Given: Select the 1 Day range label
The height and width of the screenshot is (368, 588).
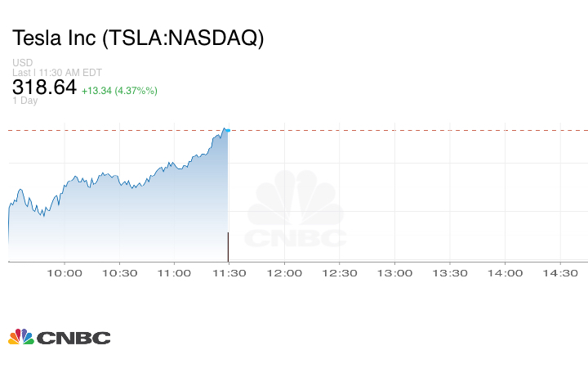Looking at the screenshot, I should [x=24, y=101].
